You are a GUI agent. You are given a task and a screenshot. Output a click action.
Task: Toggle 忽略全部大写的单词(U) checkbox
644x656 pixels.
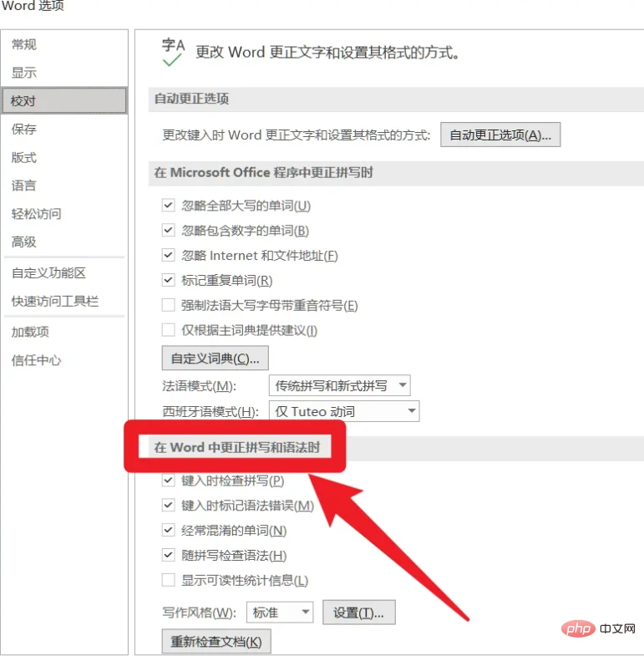(x=168, y=206)
